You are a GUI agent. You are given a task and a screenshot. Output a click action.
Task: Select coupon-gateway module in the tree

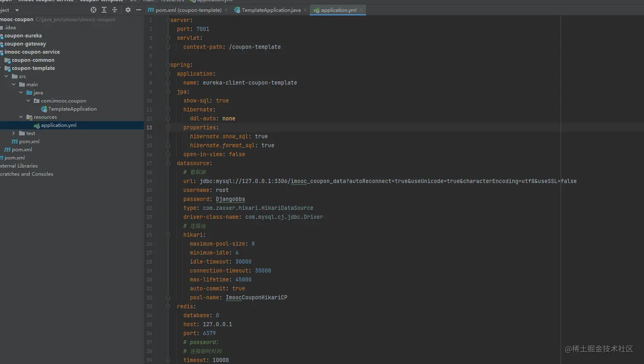(x=25, y=44)
